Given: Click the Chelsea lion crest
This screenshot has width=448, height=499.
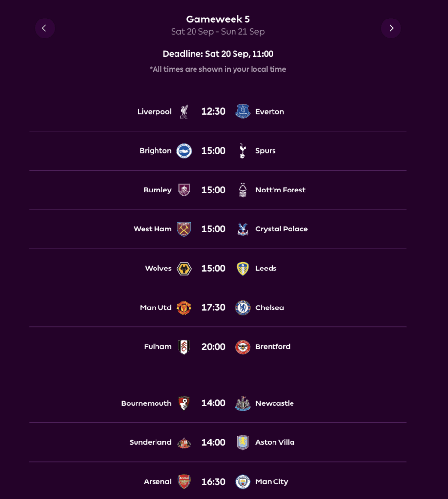Looking at the screenshot, I should click(242, 307).
